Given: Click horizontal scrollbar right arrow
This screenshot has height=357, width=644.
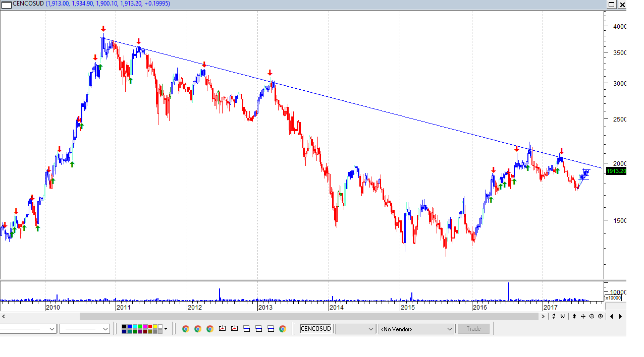Looking at the screenshot, I should pos(543,316).
